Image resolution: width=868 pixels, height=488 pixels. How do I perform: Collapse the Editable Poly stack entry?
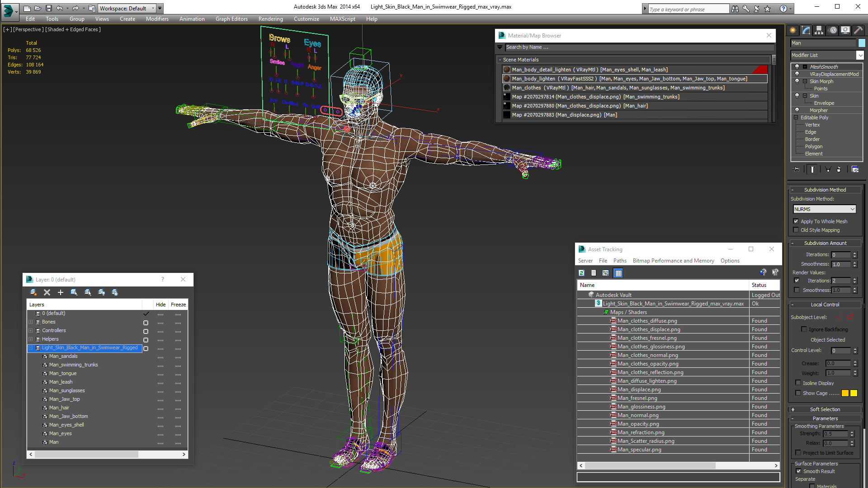796,117
